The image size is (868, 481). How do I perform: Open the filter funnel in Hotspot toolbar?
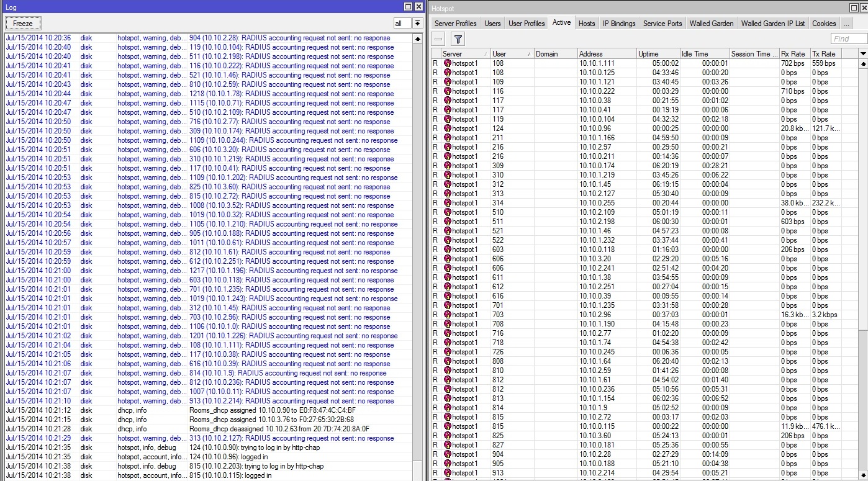458,39
